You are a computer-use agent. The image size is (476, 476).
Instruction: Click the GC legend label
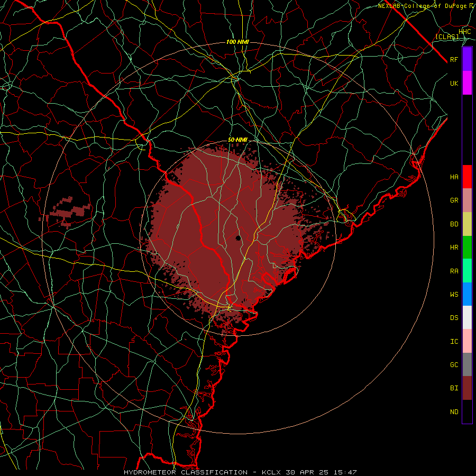pyautogui.click(x=454, y=365)
